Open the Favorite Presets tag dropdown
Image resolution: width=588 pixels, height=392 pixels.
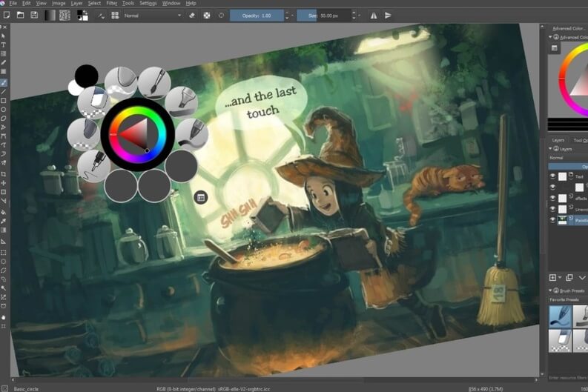point(568,300)
